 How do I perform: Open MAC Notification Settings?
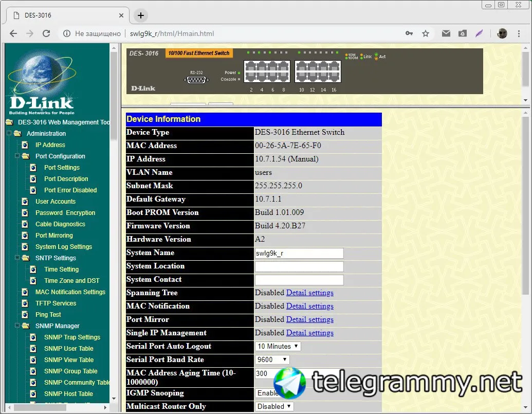(70, 292)
